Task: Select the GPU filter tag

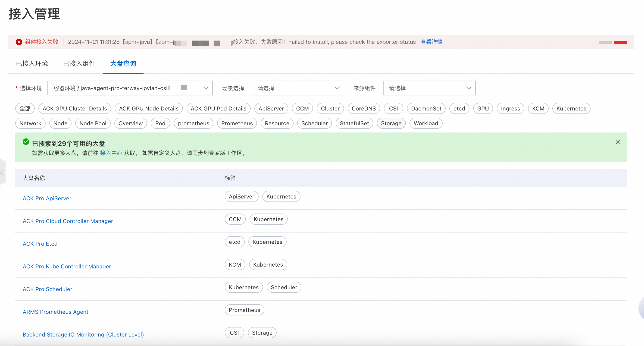Action: click(x=483, y=109)
